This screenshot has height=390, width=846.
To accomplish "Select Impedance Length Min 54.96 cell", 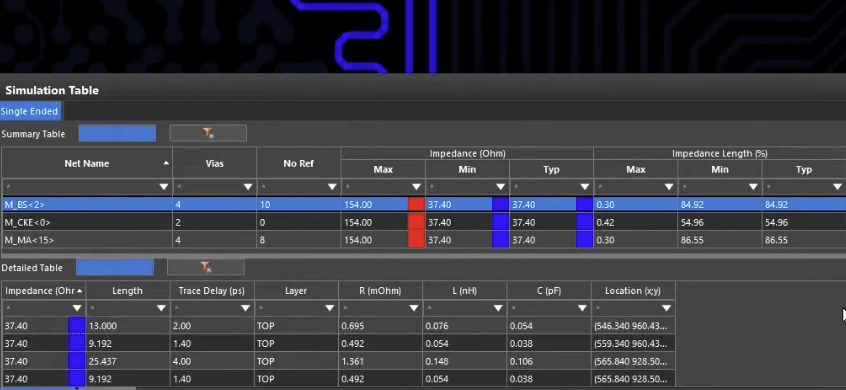I will (720, 222).
